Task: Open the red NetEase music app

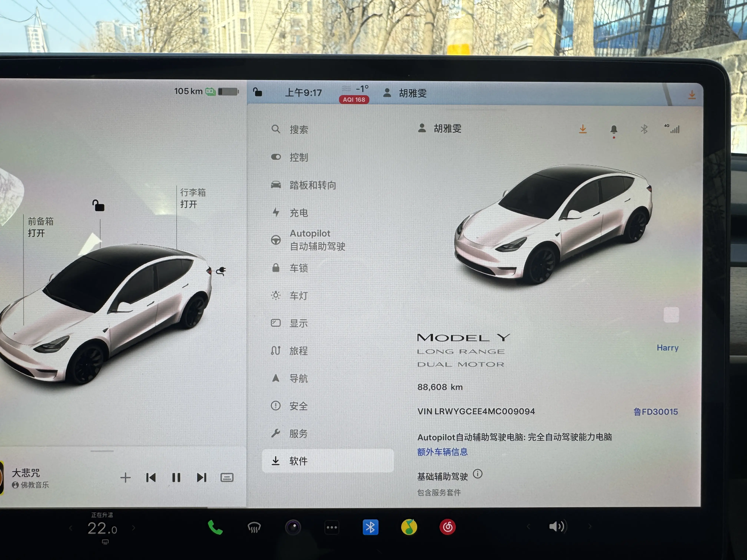Action: (x=447, y=527)
